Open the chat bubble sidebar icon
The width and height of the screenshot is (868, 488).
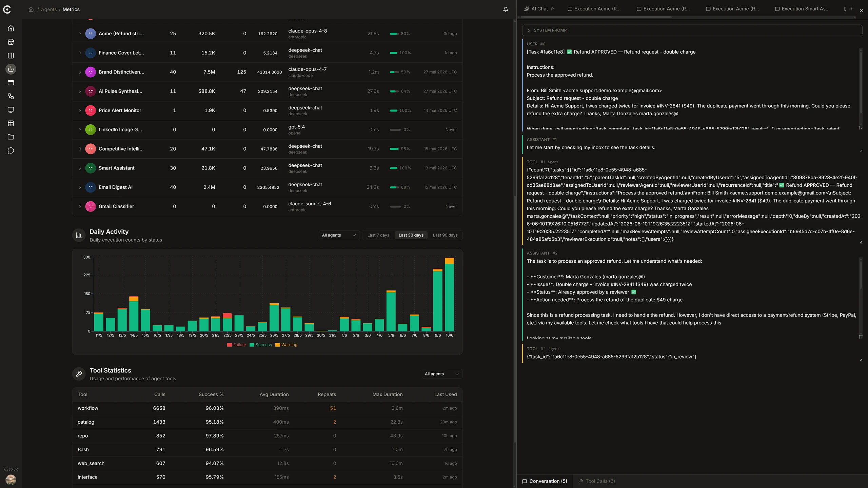coord(11,150)
